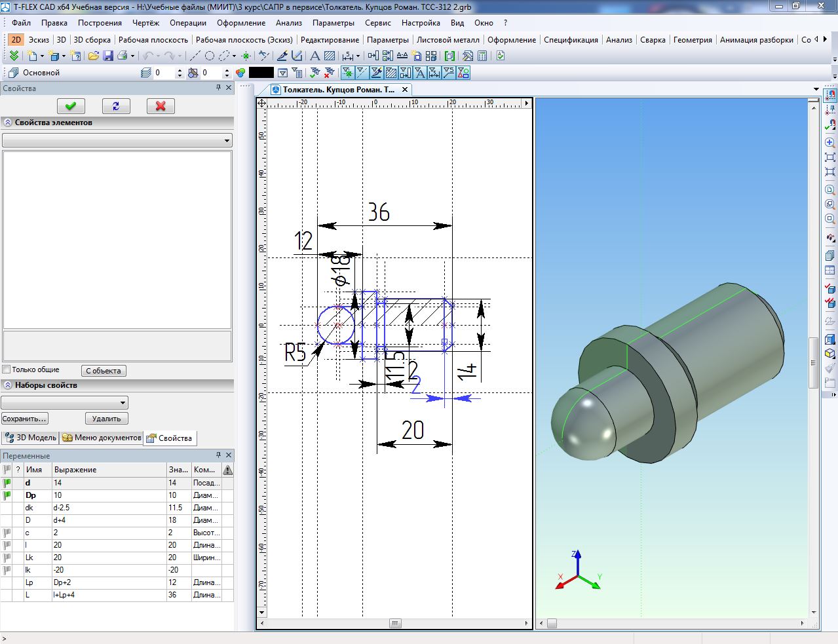Viewport: 838px width, 644px height.
Task: Increase the layer level stepper value
Action: (180, 69)
